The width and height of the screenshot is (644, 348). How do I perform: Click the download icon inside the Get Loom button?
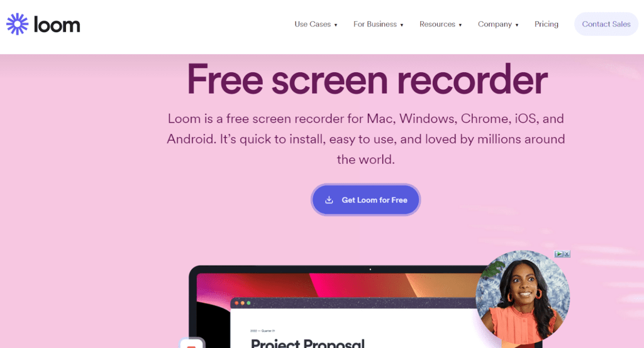[x=329, y=200]
